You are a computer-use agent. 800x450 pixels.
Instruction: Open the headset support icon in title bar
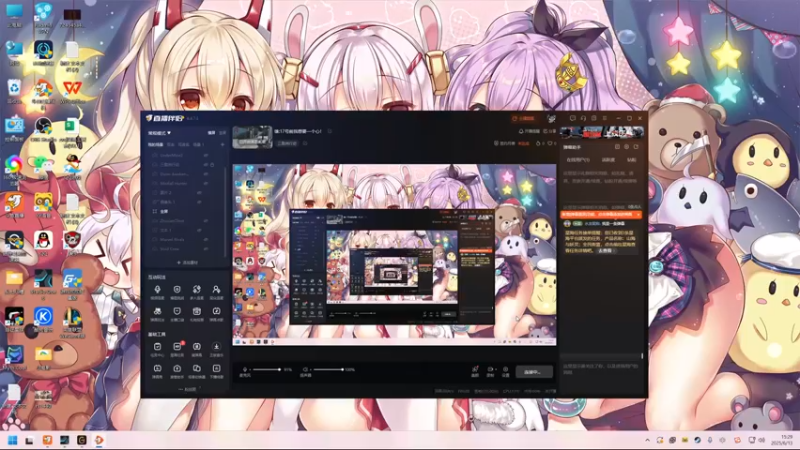click(583, 118)
